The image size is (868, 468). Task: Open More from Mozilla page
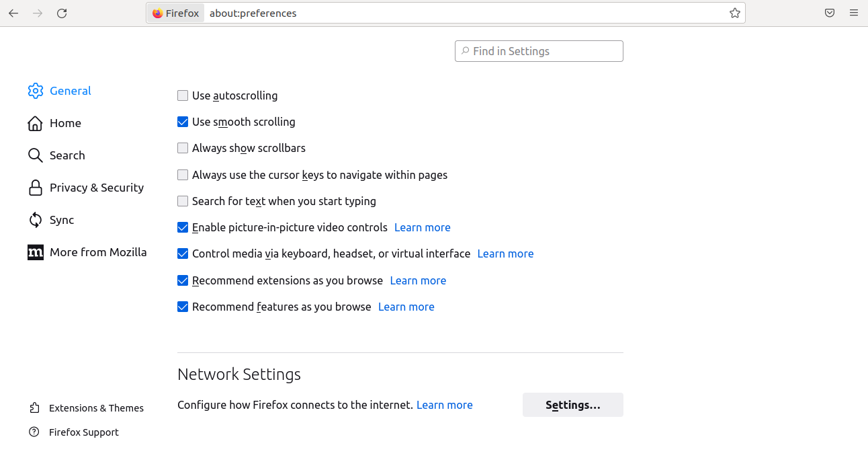pos(98,252)
